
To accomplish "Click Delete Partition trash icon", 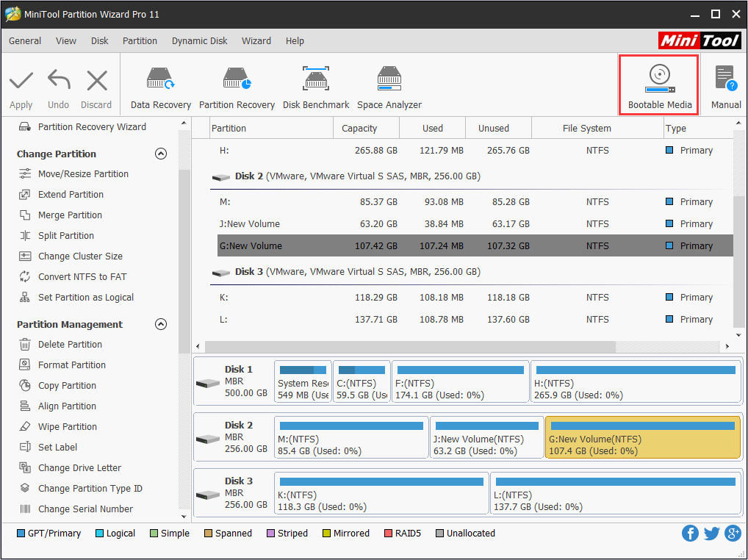I will click(x=25, y=344).
